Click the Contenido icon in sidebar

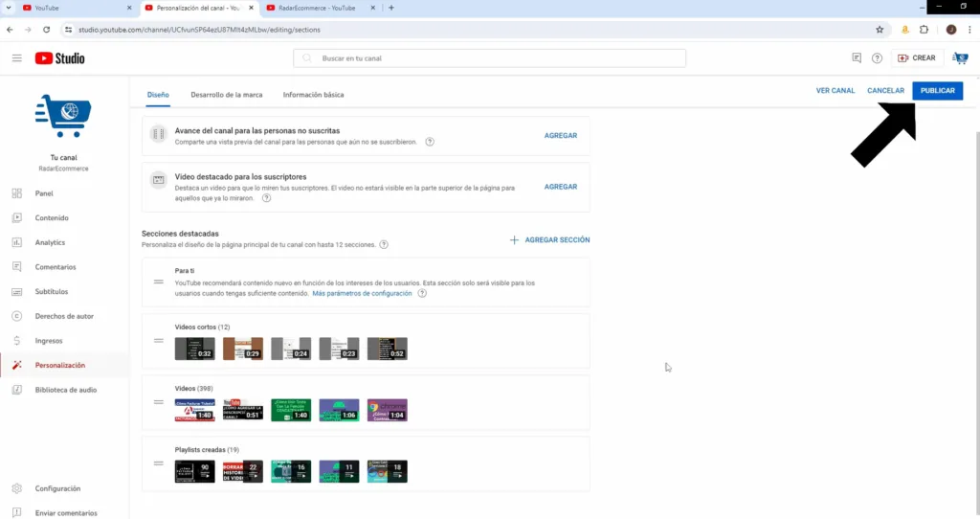tap(17, 217)
